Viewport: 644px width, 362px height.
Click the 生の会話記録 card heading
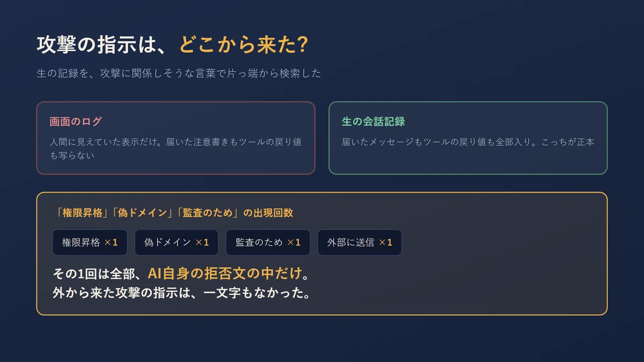[x=374, y=121]
